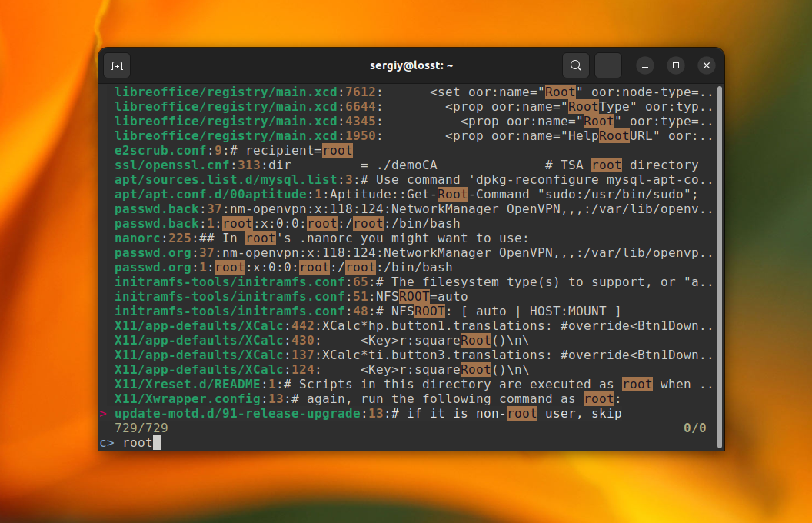Viewport: 812px width, 523px height.
Task: Open terminal search
Action: tap(575, 65)
